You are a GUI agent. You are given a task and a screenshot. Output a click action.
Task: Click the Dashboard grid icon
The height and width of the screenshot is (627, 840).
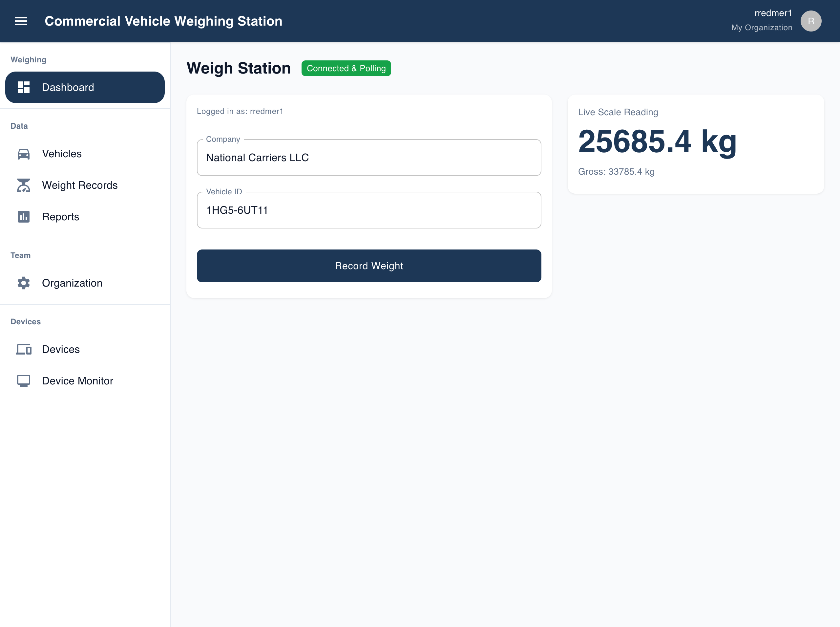[24, 87]
